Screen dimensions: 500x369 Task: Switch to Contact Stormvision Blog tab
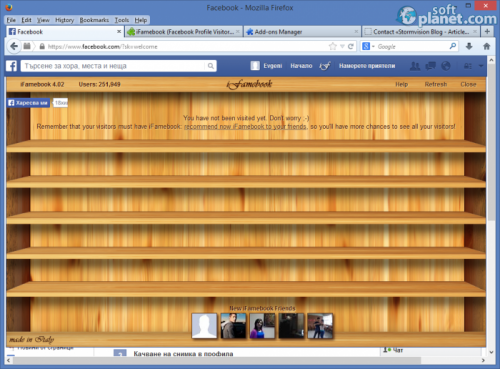[x=421, y=32]
